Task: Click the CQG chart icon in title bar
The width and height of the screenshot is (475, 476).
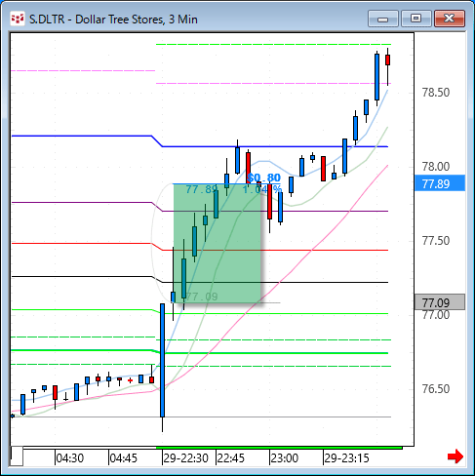Action: (x=18, y=19)
